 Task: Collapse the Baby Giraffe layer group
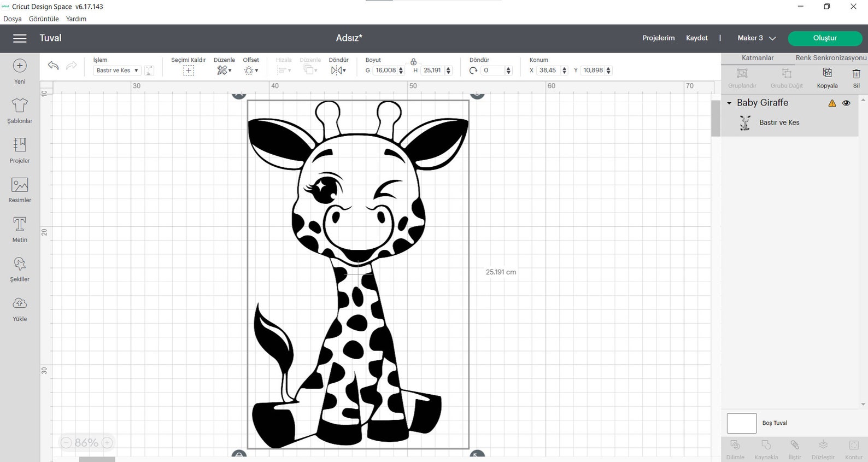[729, 103]
